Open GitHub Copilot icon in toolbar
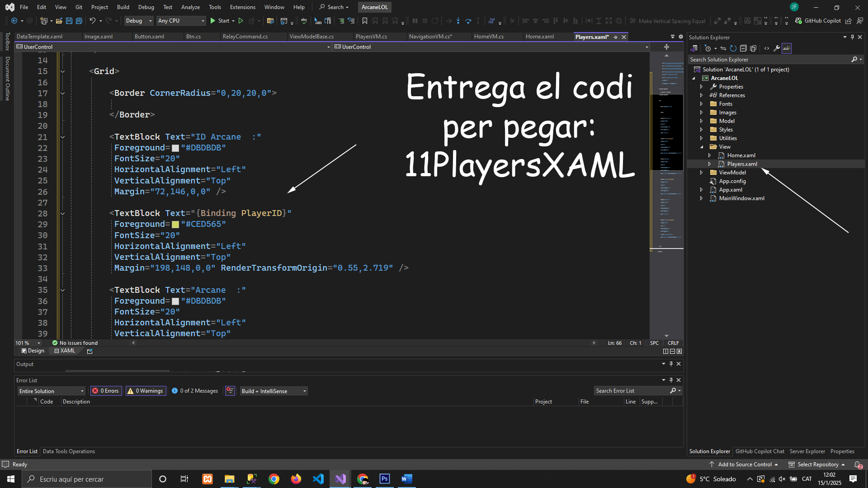868x488 pixels. click(799, 21)
